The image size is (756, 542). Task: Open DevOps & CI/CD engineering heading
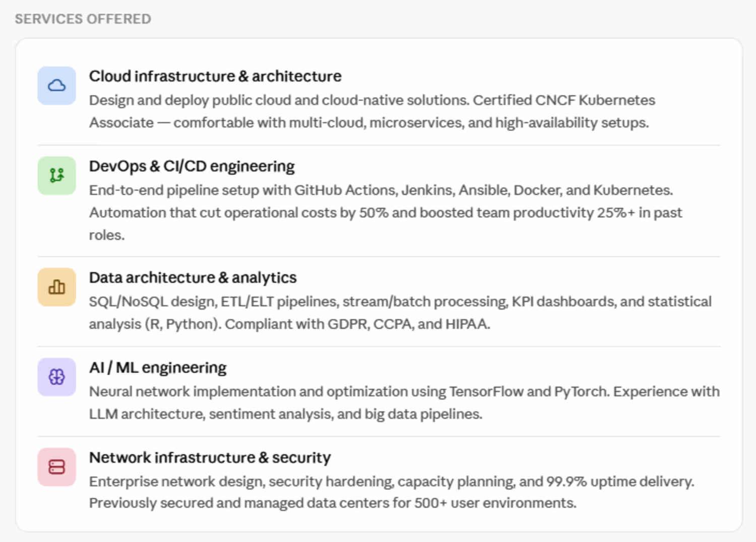coord(192,166)
